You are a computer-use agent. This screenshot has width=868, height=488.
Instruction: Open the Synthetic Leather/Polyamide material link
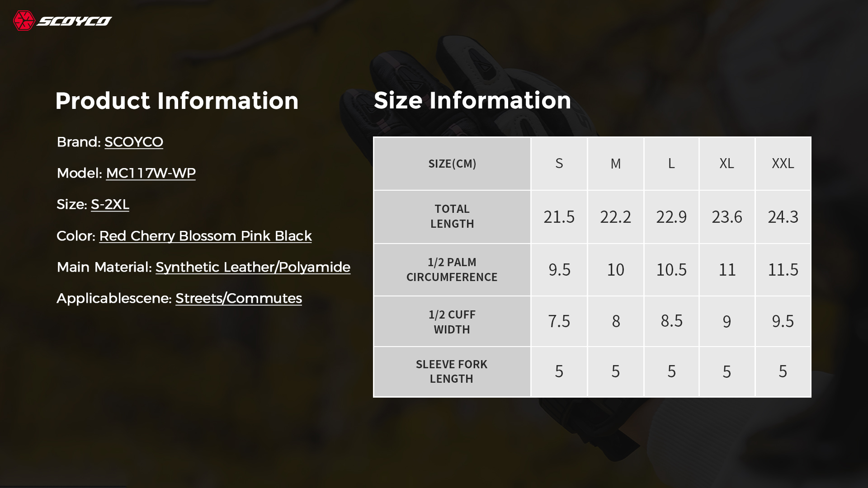253,267
